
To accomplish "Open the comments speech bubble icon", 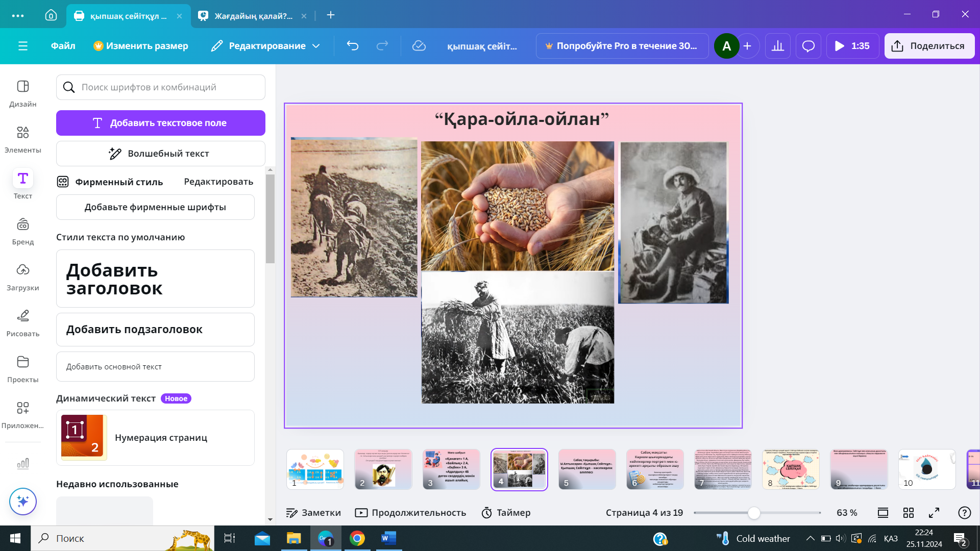I will tap(808, 46).
